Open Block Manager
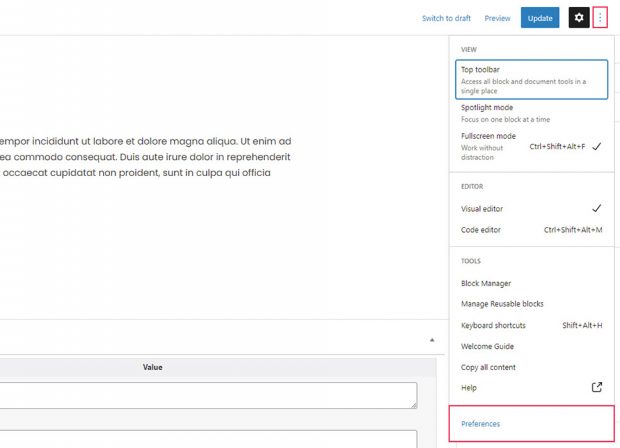The height and width of the screenshot is (448, 620). click(x=486, y=283)
